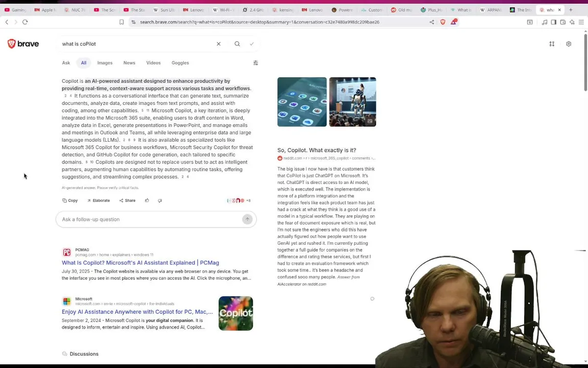The image size is (588, 368).
Task: Click Elaborate on the AI answer
Action: tap(98, 200)
